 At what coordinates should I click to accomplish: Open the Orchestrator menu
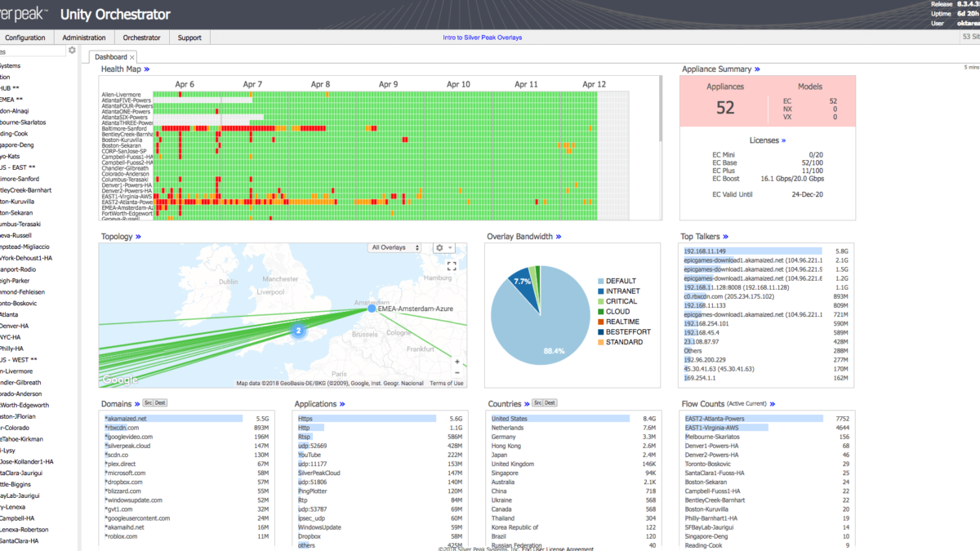[141, 38]
